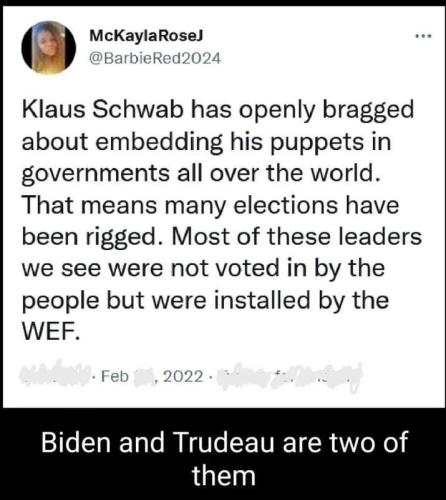Select the Feb date text
This screenshot has height=500, width=446.
click(x=115, y=377)
